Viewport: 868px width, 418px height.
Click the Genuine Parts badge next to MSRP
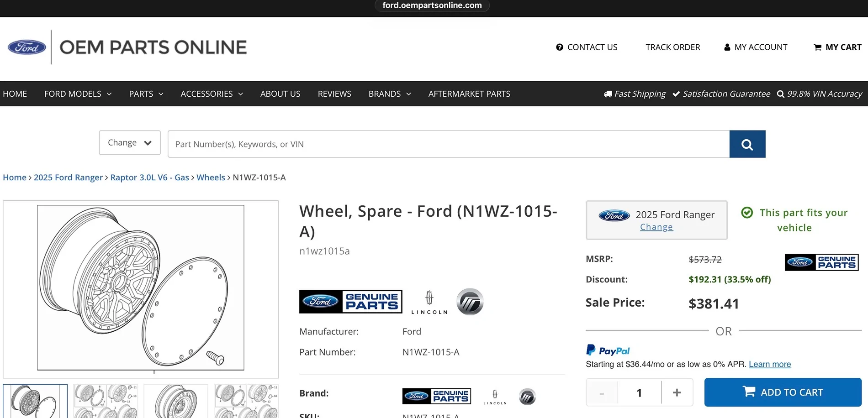[822, 262]
